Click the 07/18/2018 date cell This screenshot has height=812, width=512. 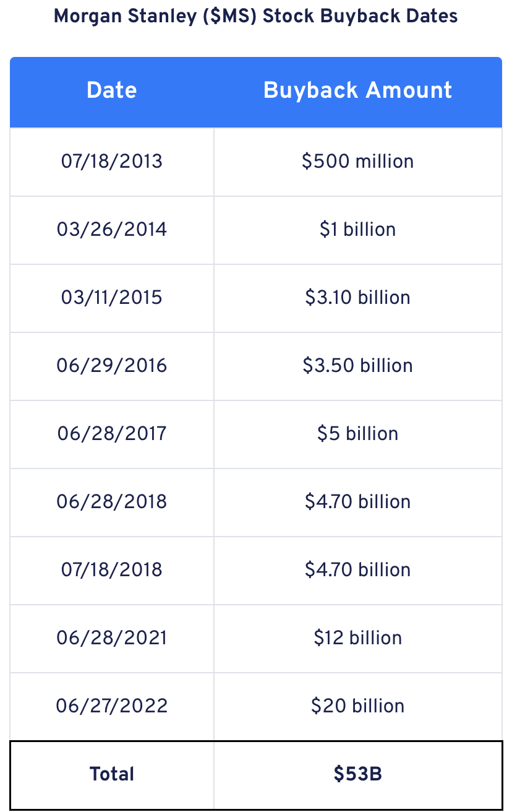coord(112,570)
